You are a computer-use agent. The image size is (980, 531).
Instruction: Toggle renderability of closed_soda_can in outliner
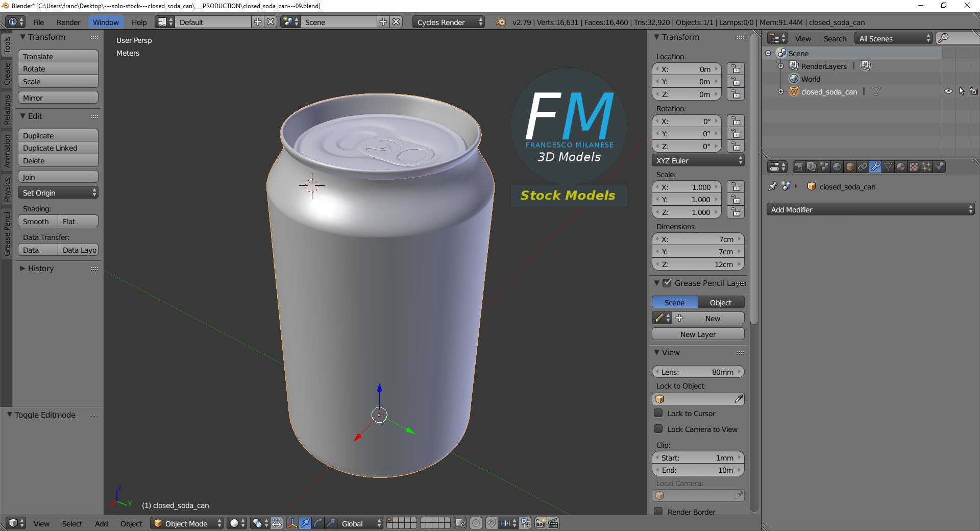[x=974, y=91]
